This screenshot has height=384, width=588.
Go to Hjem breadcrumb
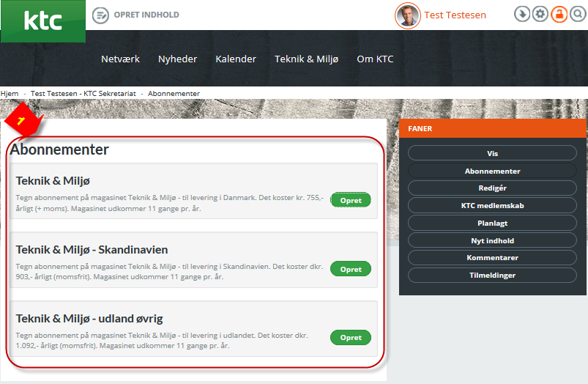[10, 94]
